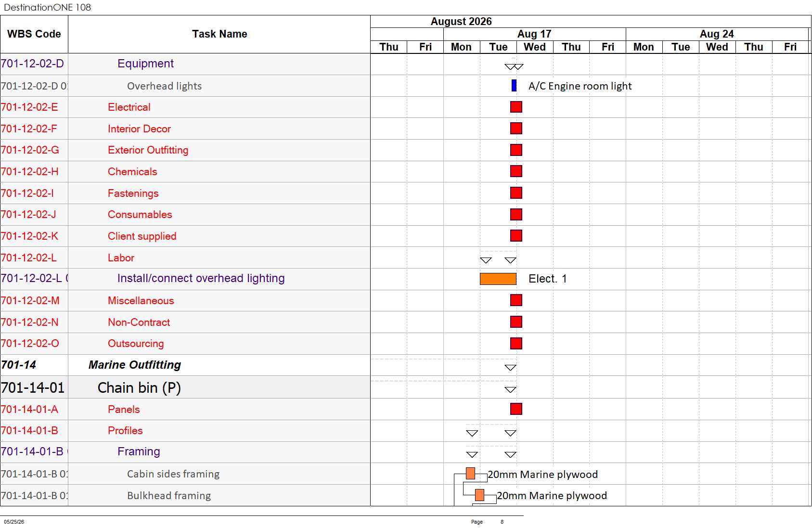812x528 pixels.
Task: Click the A/C Engine room light label
Action: coord(580,86)
